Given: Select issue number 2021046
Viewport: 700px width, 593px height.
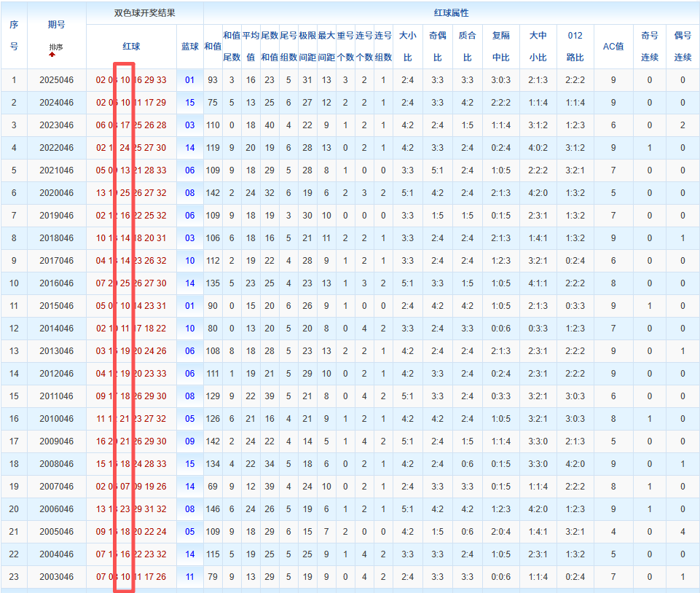Looking at the screenshot, I should [x=56, y=170].
